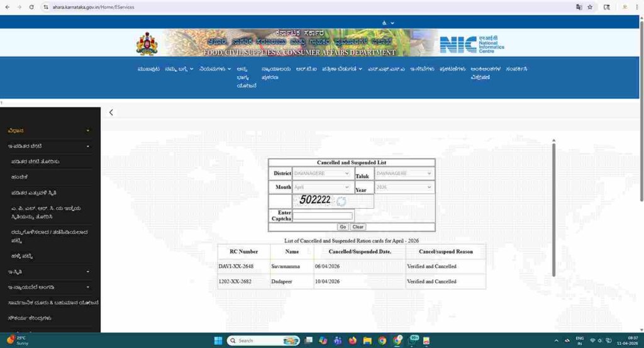
Task: Open sidebar item containing ampersand
Action: click(x=53, y=303)
